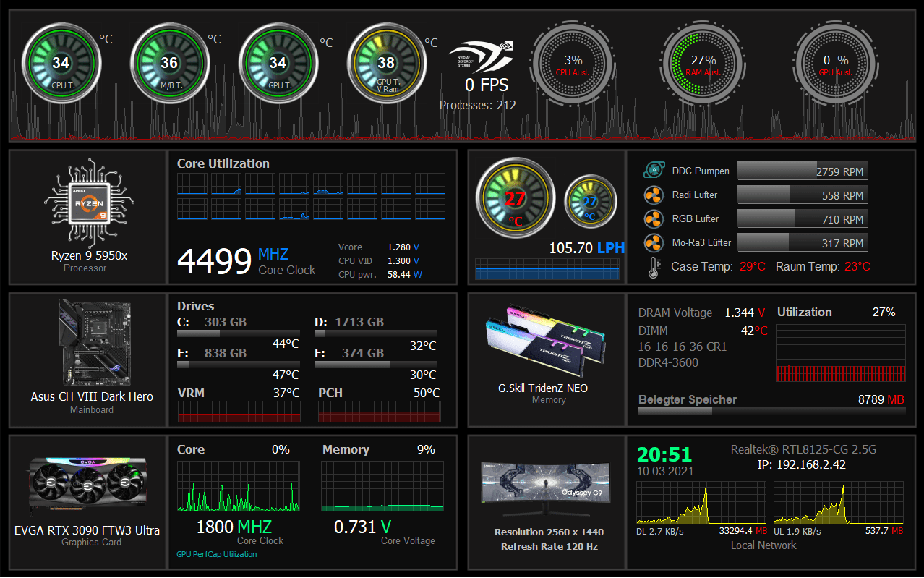Click the Asus motherboard image
The width and height of the screenshot is (924, 578).
pyautogui.click(x=94, y=343)
